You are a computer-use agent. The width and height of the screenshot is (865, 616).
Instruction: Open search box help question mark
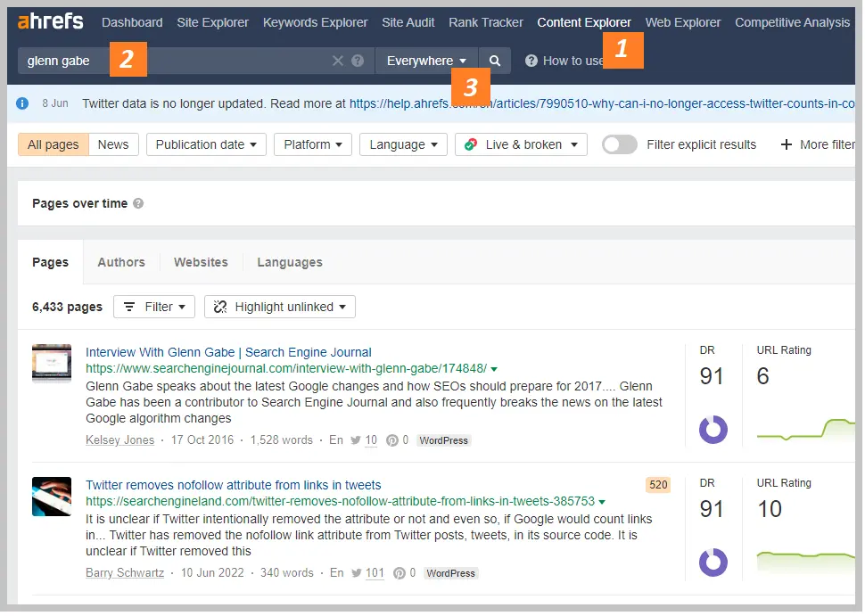358,61
